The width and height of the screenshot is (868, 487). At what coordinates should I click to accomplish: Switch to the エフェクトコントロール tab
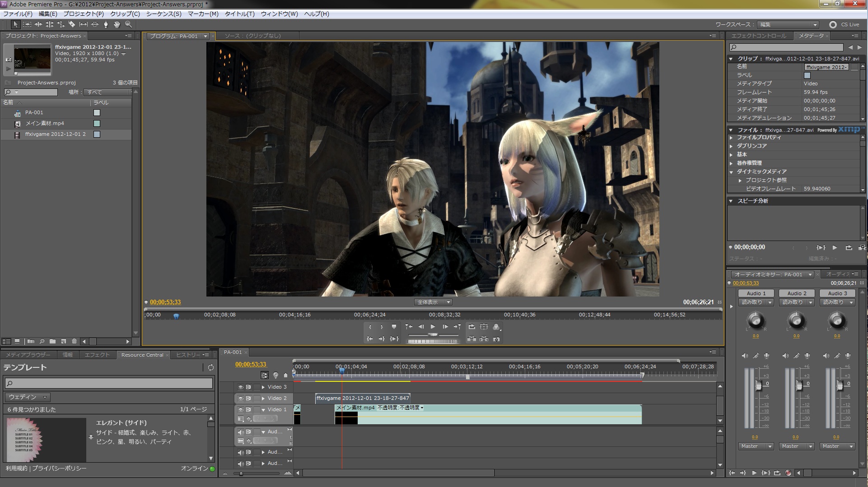pos(758,36)
